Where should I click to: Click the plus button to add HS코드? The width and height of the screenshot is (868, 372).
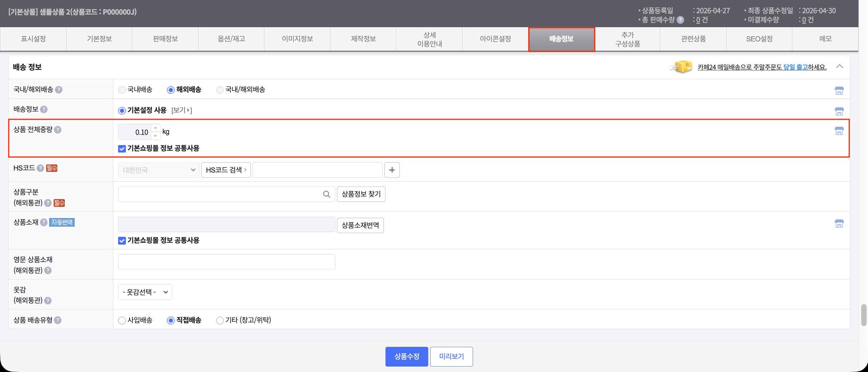point(392,170)
